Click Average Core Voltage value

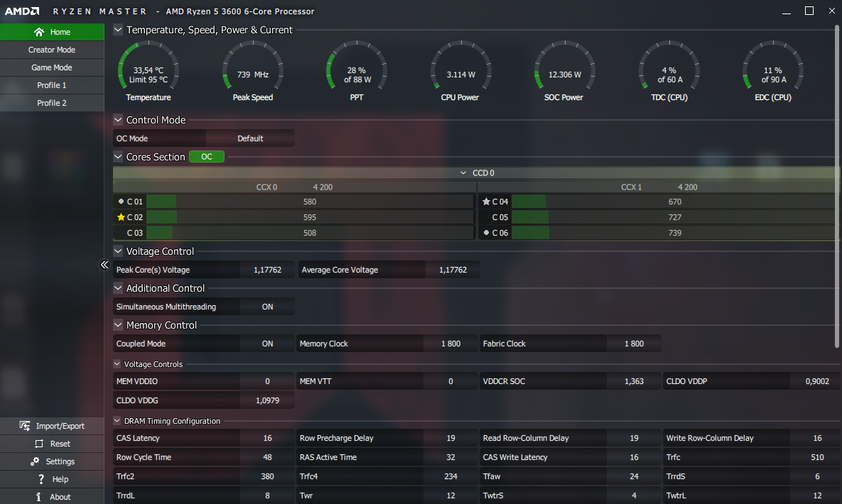pos(453,270)
